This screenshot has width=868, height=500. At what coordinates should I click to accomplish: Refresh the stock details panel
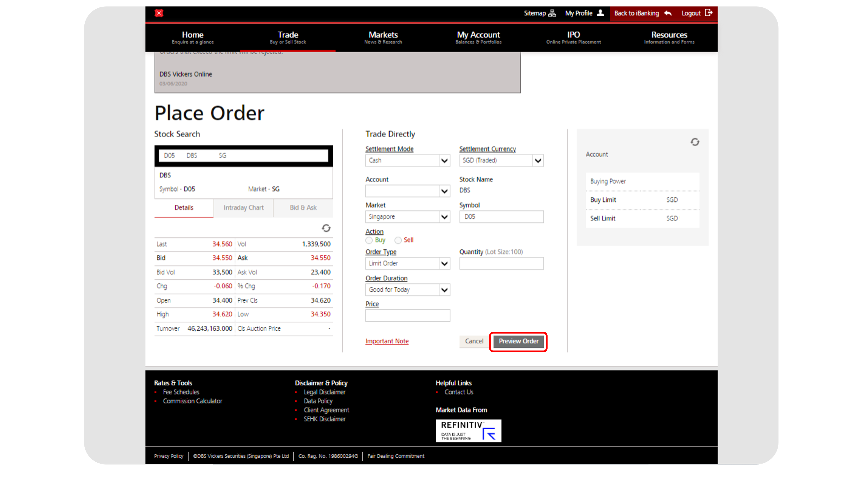(x=326, y=228)
